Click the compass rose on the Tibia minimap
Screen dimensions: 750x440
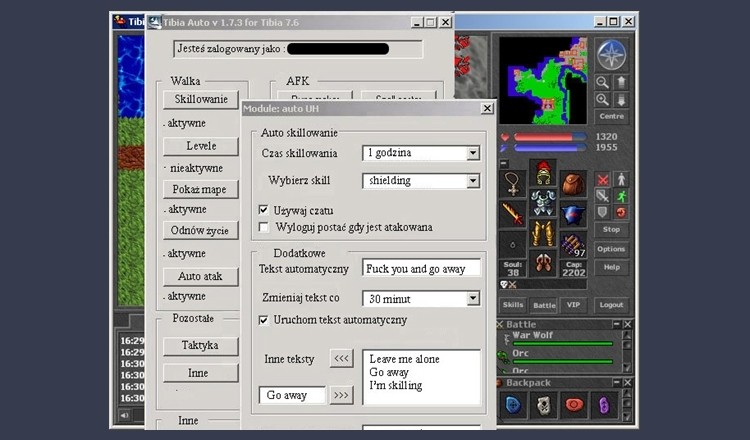611,54
